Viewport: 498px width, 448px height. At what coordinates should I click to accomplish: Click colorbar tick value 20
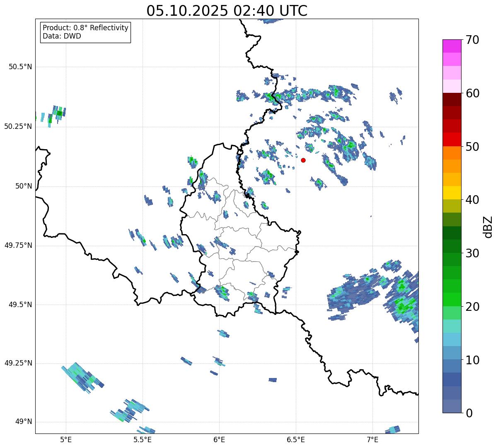coord(472,307)
